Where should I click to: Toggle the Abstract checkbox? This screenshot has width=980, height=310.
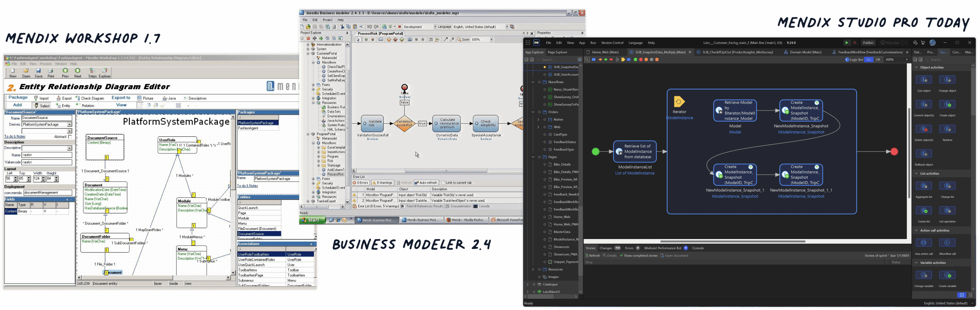70,137
